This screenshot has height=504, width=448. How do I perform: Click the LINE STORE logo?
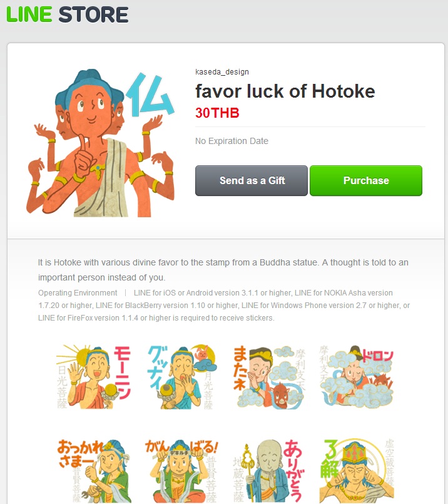click(x=68, y=15)
